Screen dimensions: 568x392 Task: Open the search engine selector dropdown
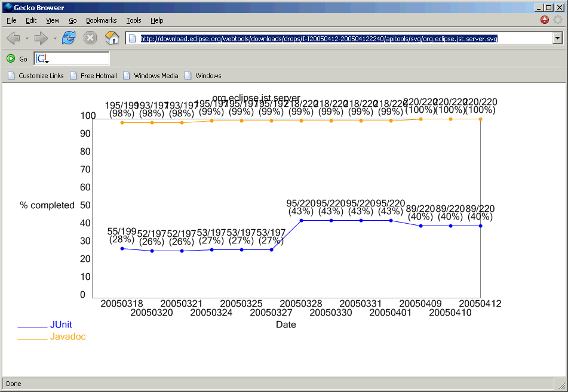coord(42,58)
